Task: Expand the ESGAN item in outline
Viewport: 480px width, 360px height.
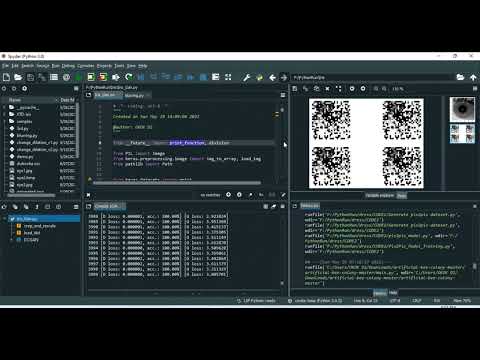Action: click(x=12, y=240)
